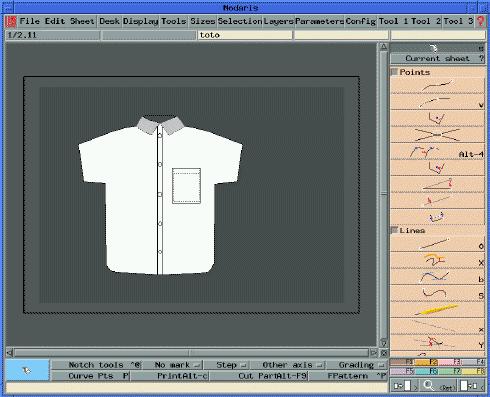This screenshot has width=490, height=397.
Task: Open the No mark dropdown
Action: click(173, 365)
